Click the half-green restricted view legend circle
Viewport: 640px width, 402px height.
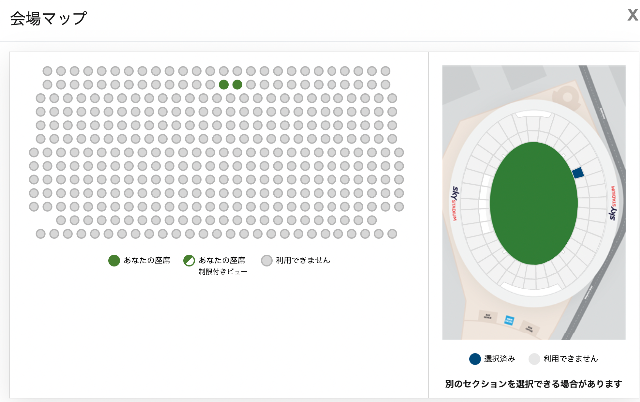[x=189, y=260]
